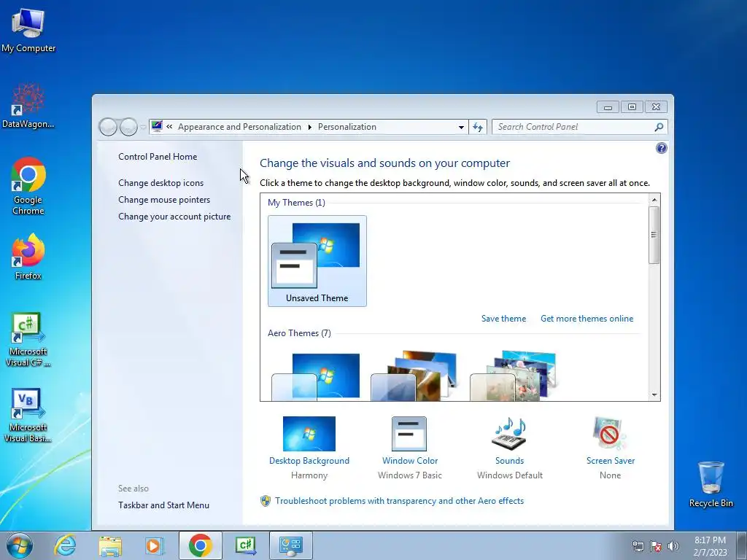Launch the Firefox desktop shortcut
Viewport: 747px width, 560px height.
coord(28,256)
